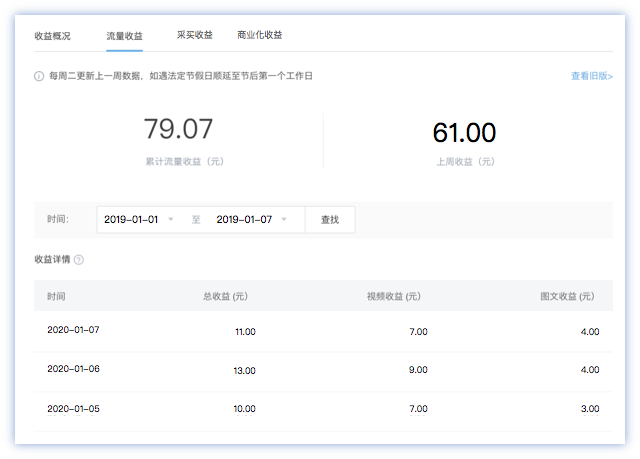Go to the 商业化收益 tab
The image size is (640, 459).
pos(259,35)
